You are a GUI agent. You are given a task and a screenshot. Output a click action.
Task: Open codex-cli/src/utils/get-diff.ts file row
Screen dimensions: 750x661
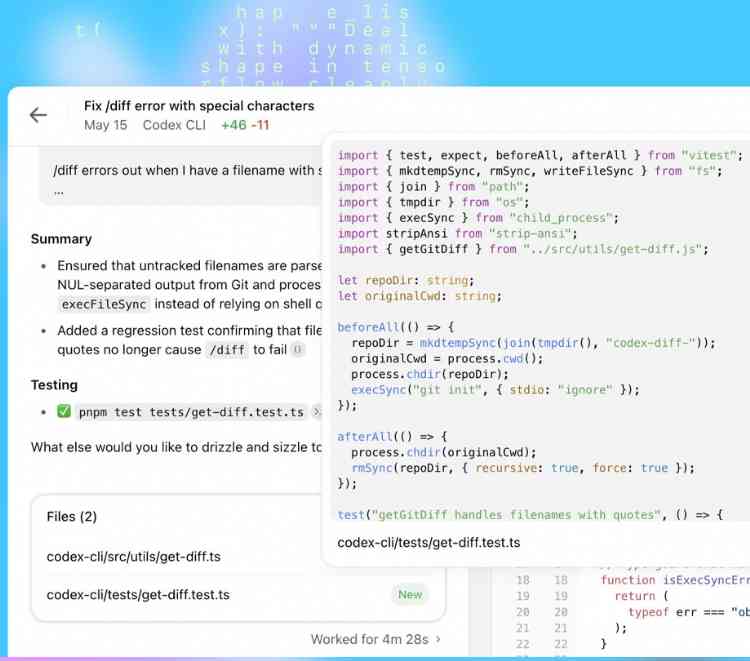pos(133,556)
